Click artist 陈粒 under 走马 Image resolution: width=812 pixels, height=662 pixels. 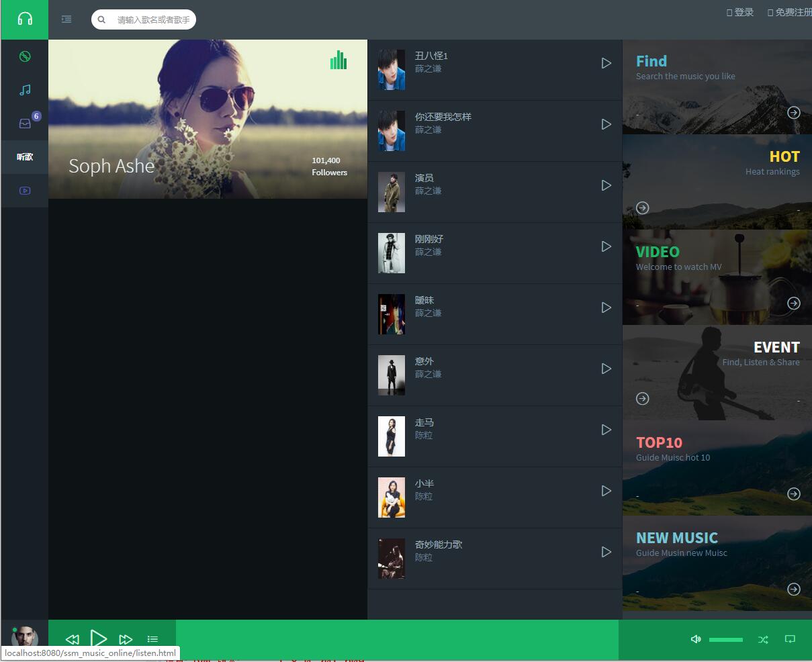tap(424, 435)
